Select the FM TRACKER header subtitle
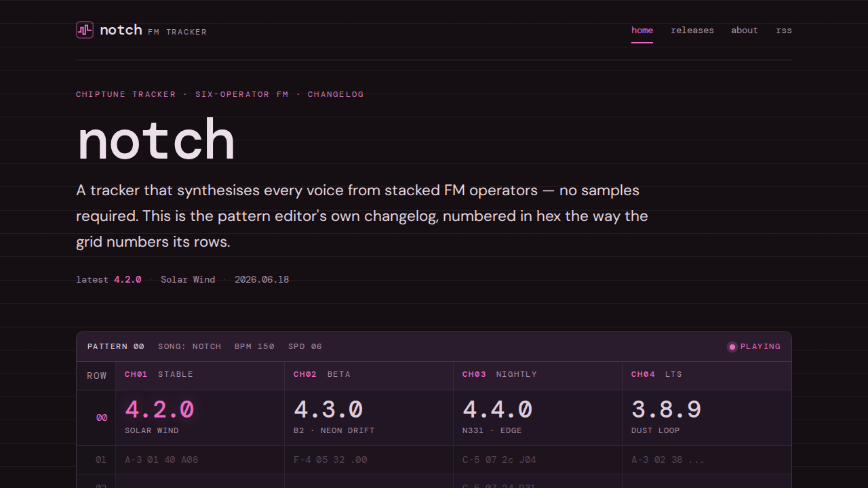This screenshot has height=488, width=868. [x=177, y=32]
